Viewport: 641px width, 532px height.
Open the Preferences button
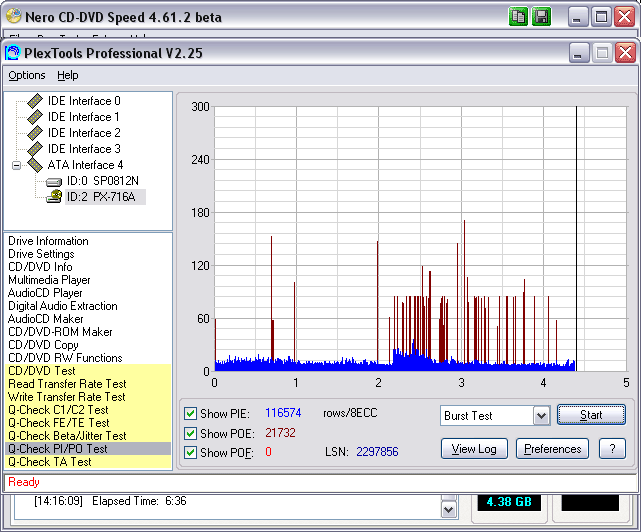(552, 449)
